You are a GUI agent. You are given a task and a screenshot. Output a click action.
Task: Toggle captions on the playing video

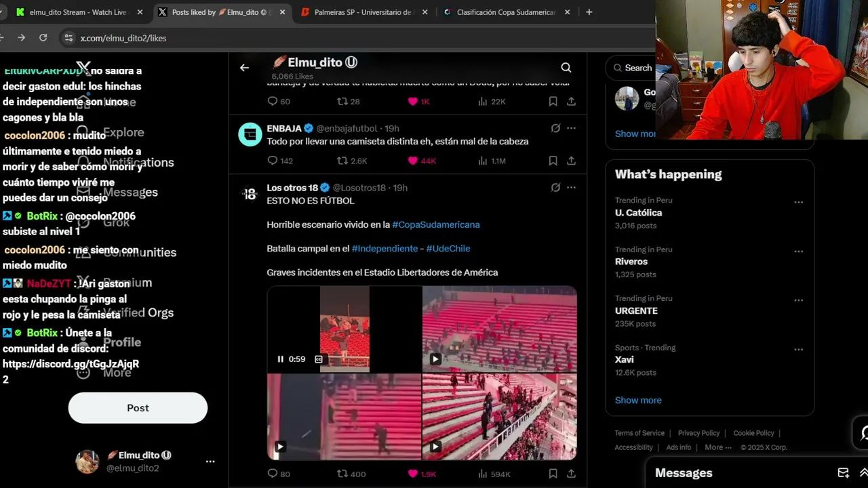[x=319, y=359]
